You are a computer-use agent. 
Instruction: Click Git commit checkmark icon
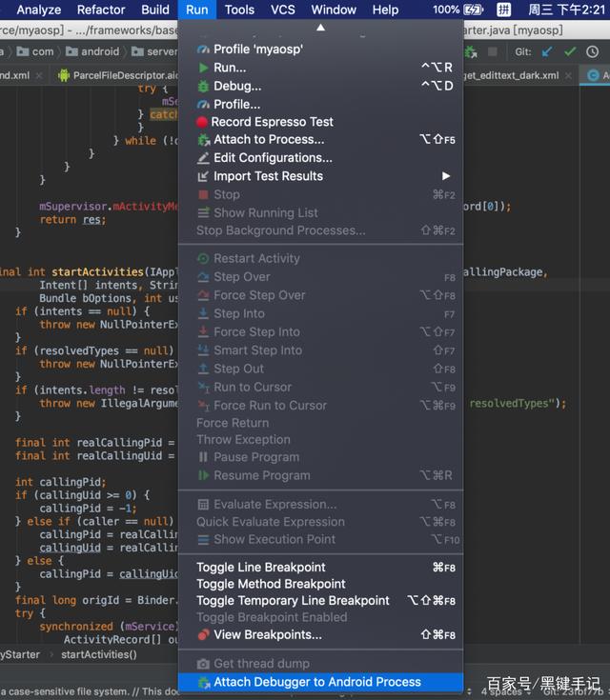coord(570,51)
